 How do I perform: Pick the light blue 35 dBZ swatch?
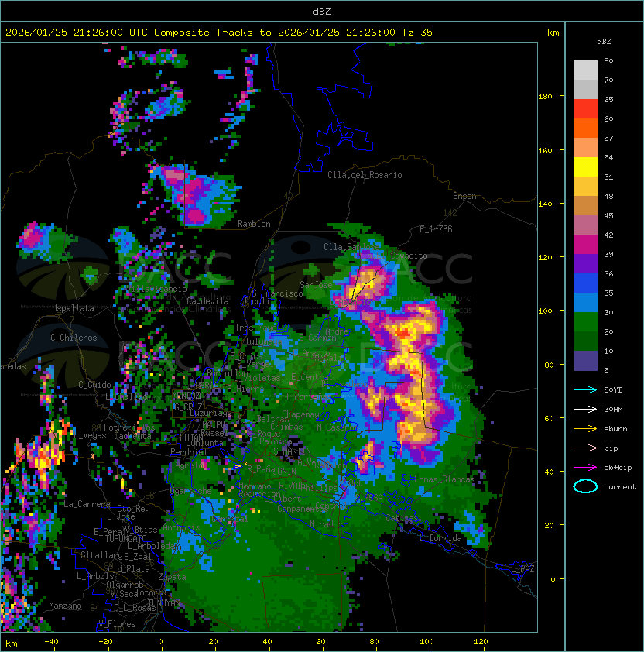point(585,302)
